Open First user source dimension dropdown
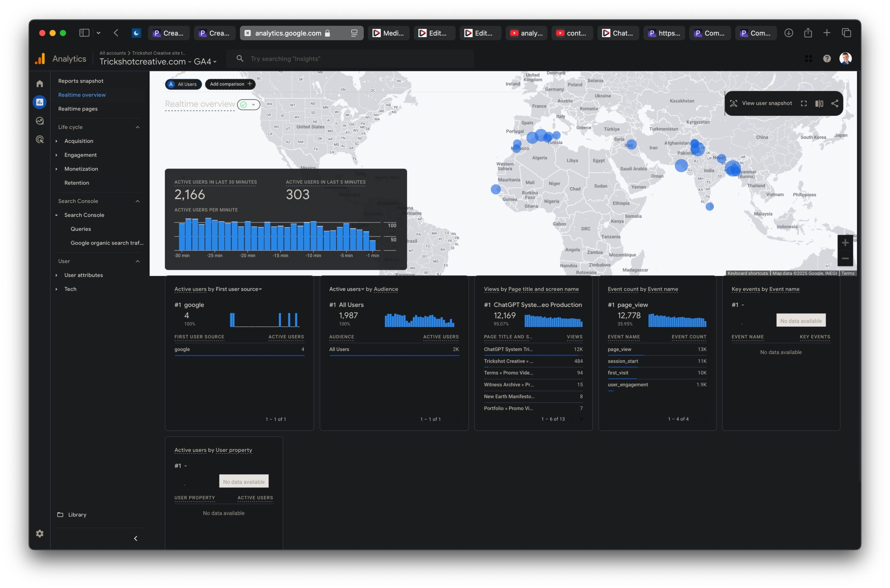 tap(239, 289)
